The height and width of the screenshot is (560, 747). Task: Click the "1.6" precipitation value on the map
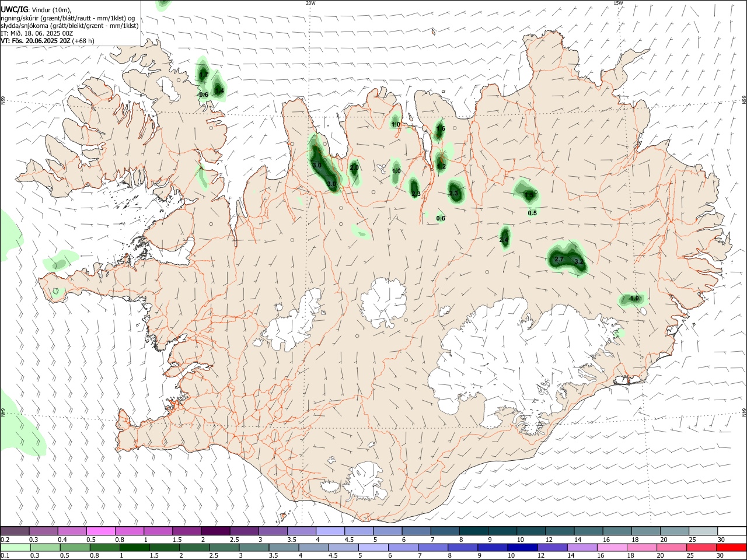pos(441,129)
